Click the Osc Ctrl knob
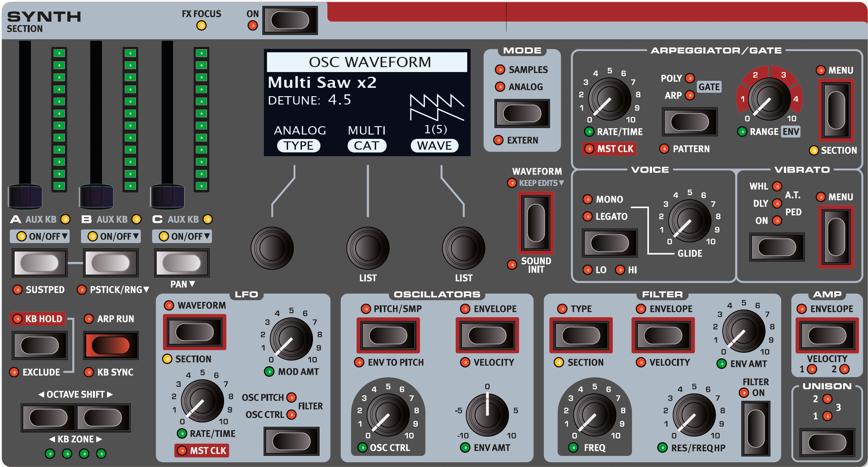Viewport: 868px width, 467px height. pos(388,415)
